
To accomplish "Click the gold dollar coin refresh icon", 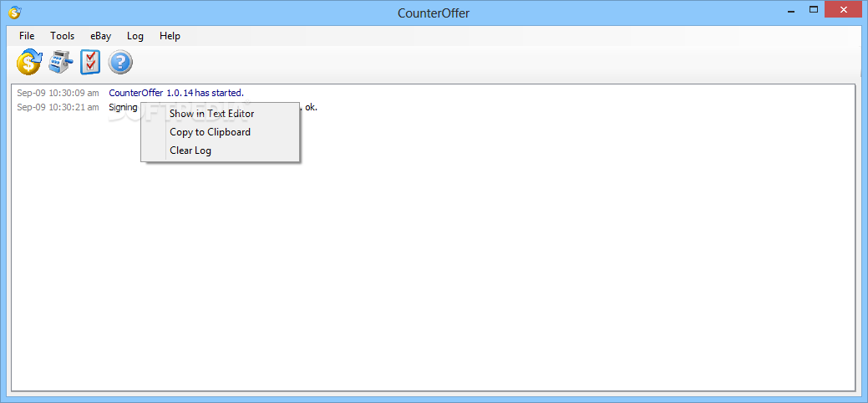I will click(x=28, y=62).
